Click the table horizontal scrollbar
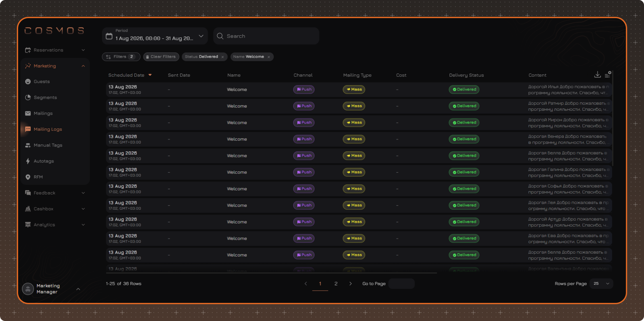 [272, 273]
